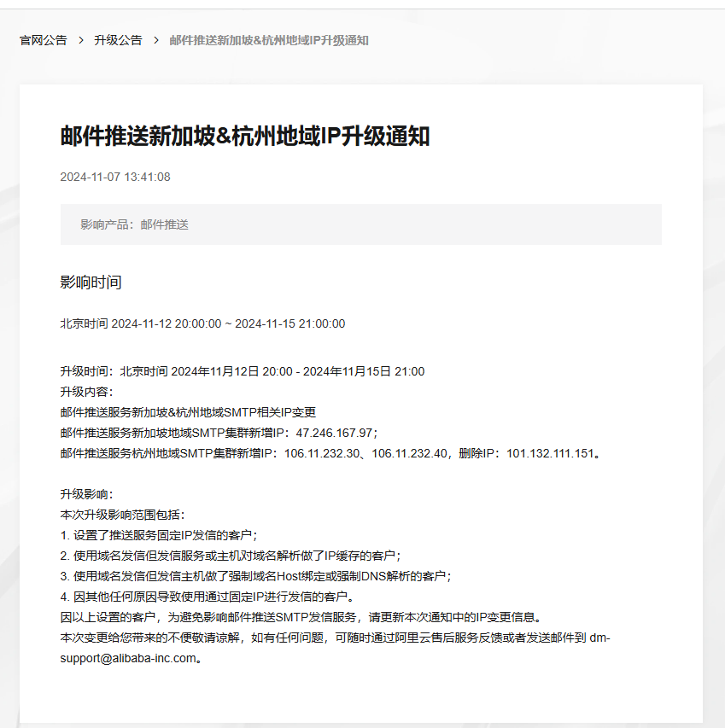Click the Singapore IP 47.246.167.97
Image resolution: width=725 pixels, height=728 pixels.
pyautogui.click(x=334, y=433)
